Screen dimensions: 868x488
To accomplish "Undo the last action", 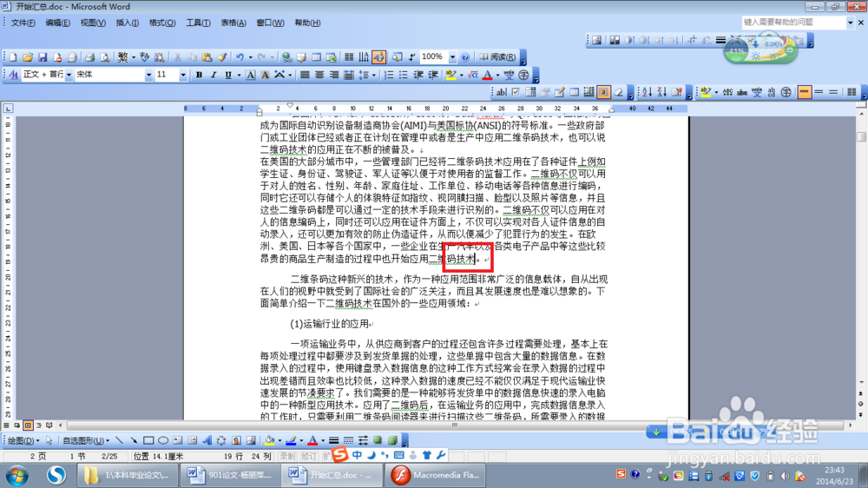I will pos(240,57).
